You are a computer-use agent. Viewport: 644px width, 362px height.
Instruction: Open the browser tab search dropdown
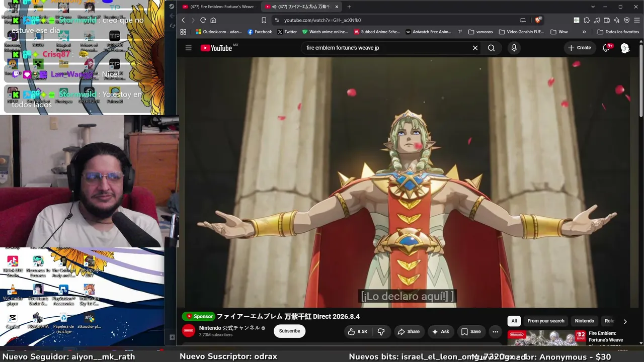click(593, 7)
